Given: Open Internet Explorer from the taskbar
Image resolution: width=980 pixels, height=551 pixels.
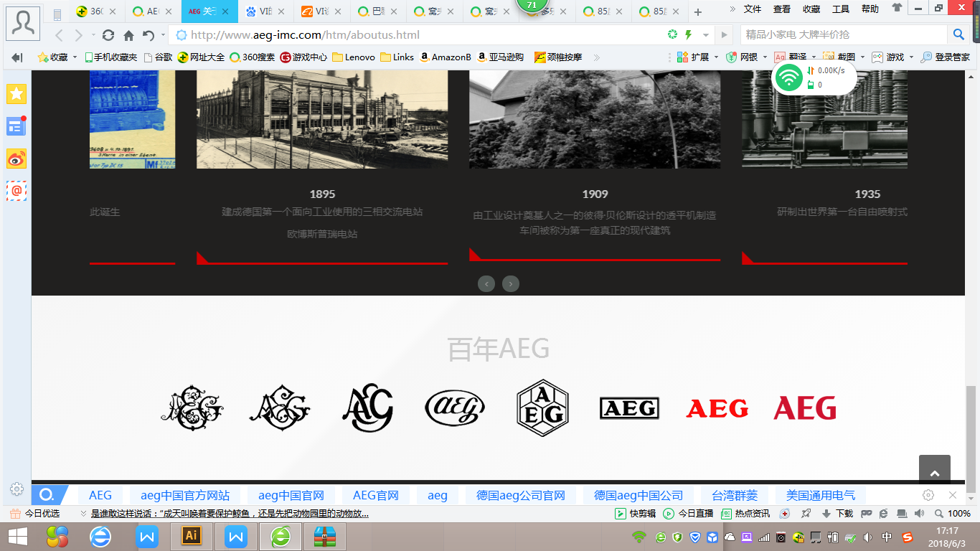Looking at the screenshot, I should point(100,536).
